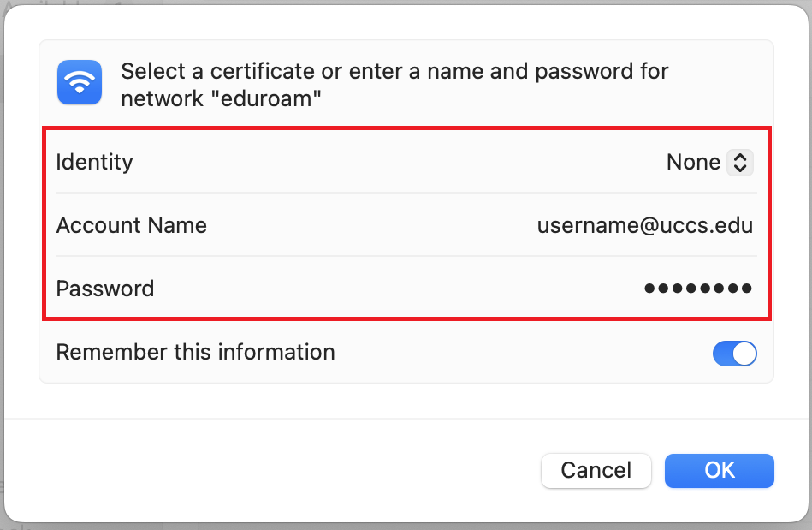
Task: Select the None identity value
Action: pyautogui.click(x=693, y=162)
